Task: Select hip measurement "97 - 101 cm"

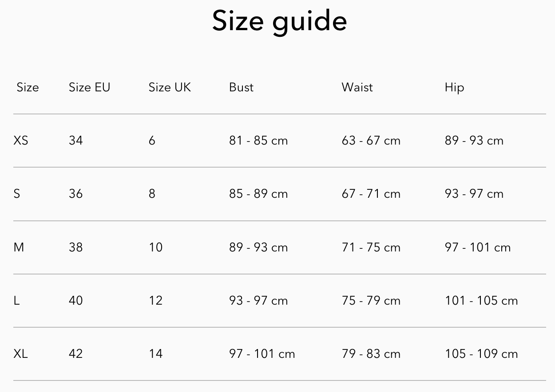Action: pyautogui.click(x=478, y=247)
